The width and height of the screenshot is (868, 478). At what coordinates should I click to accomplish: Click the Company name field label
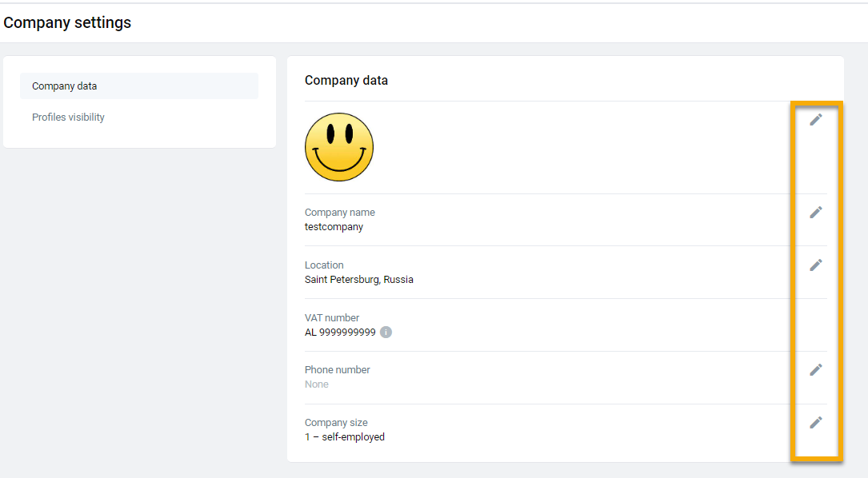tap(339, 213)
